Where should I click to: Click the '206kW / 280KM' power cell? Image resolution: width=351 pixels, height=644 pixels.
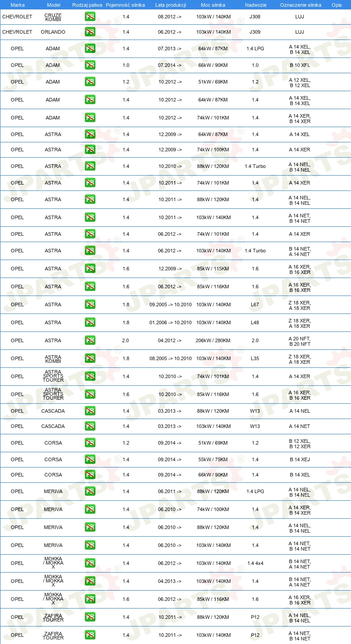click(x=213, y=340)
